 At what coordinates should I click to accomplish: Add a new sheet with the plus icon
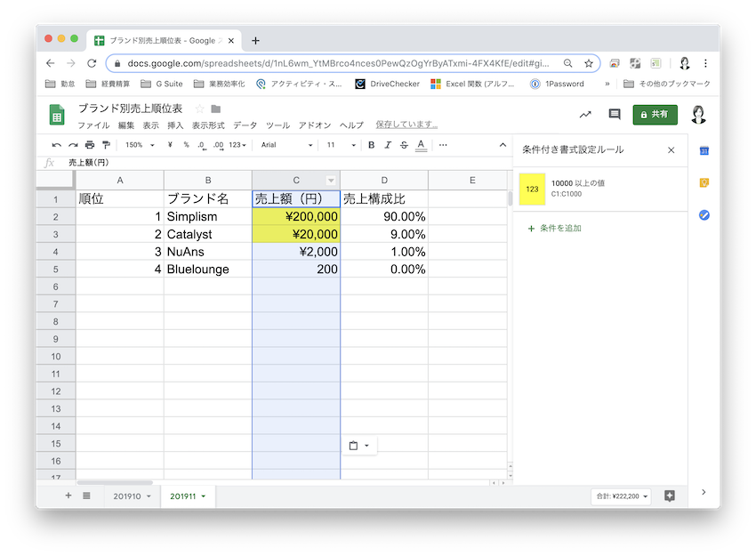(68, 496)
